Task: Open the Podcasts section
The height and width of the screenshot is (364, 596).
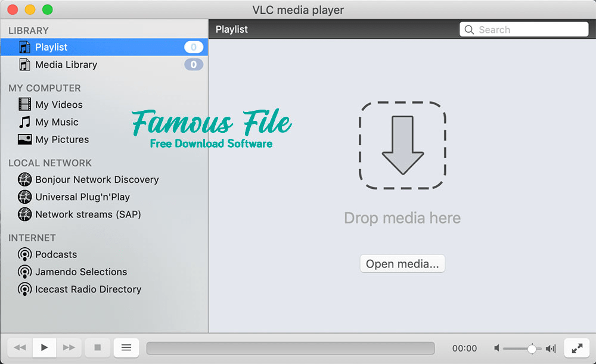Action: point(55,254)
